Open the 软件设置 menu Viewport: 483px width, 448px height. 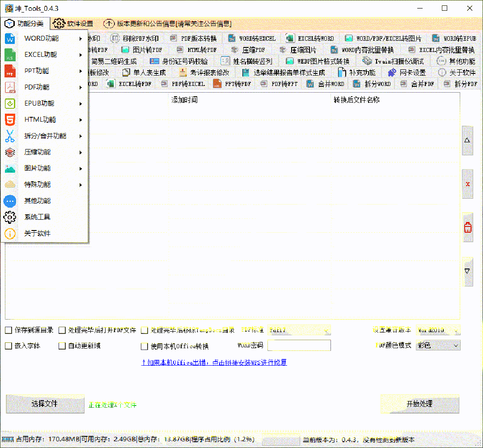tap(73, 23)
